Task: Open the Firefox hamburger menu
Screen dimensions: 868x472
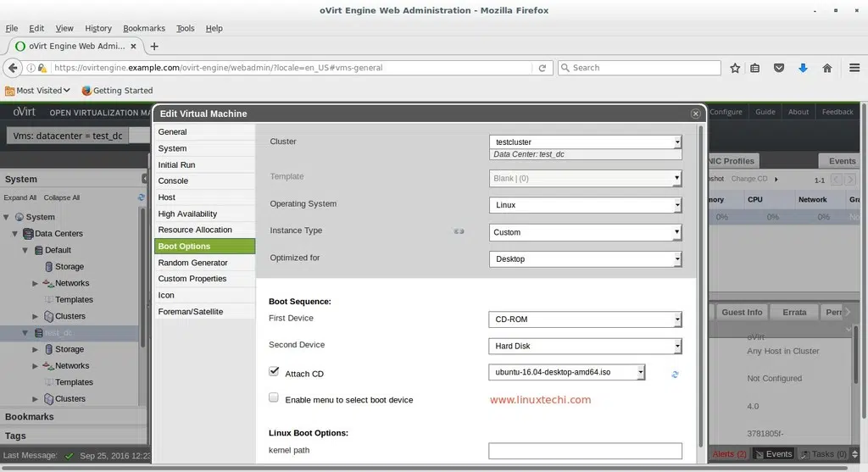Action: 854,68
